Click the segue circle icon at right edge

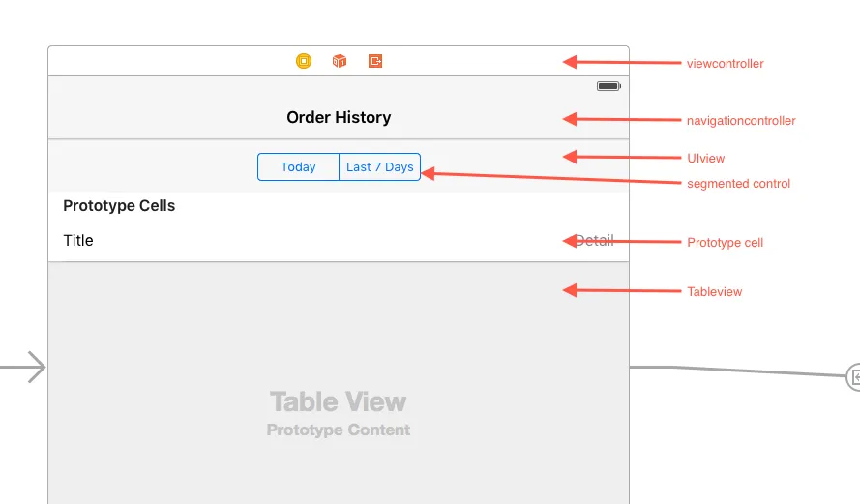(854, 376)
